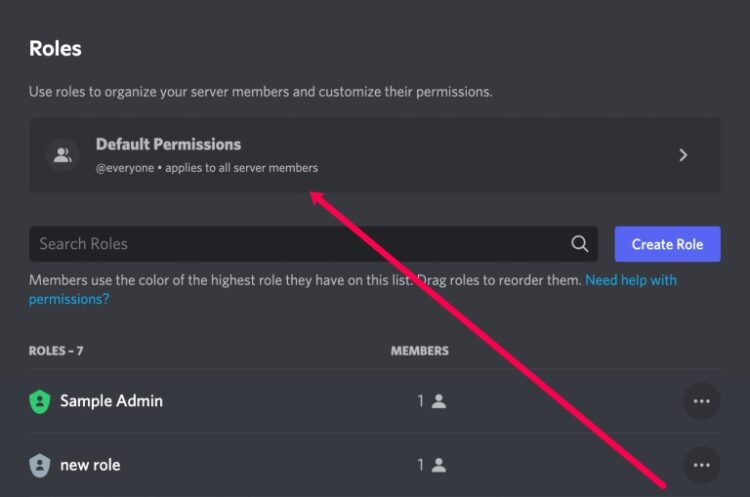Create a new role with Create Role

pos(667,244)
